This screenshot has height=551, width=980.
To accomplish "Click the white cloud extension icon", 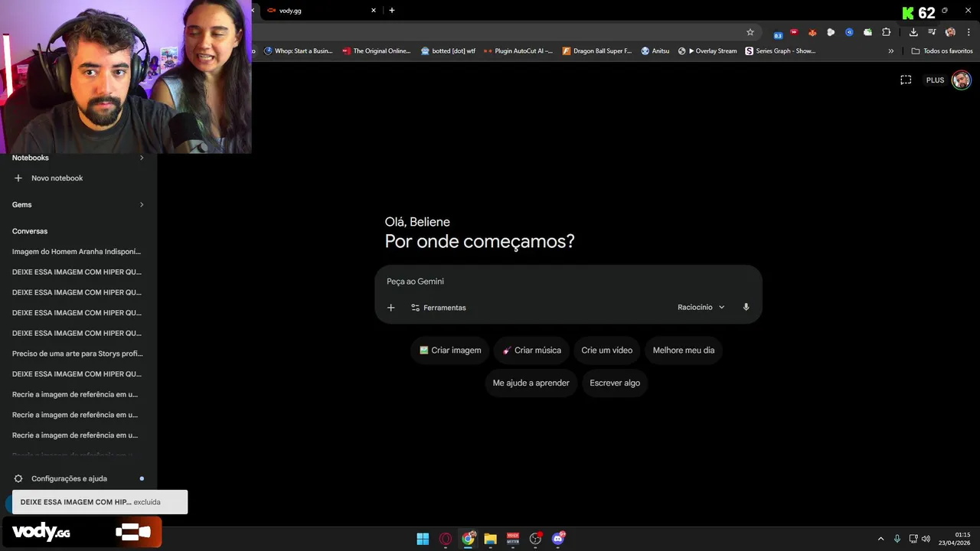I will pos(831,32).
